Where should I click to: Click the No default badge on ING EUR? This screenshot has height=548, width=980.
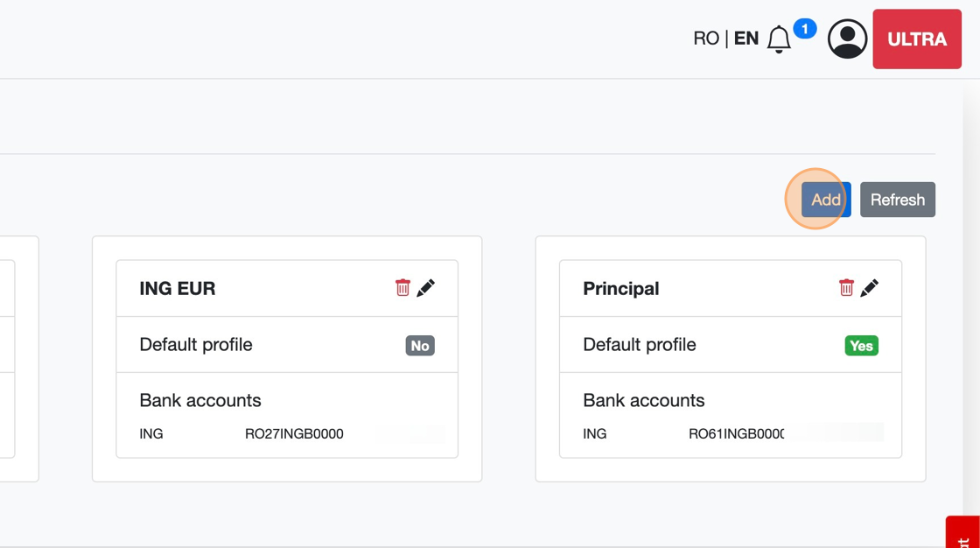click(x=420, y=346)
